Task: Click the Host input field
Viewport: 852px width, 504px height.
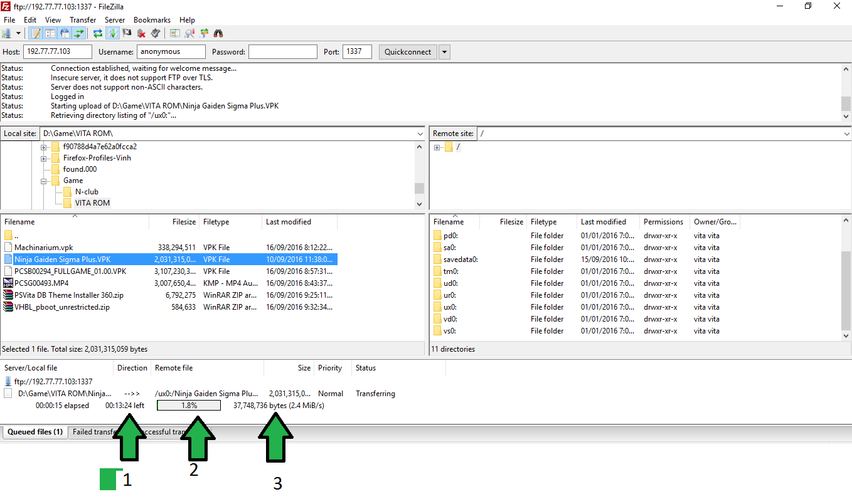Action: (x=58, y=51)
